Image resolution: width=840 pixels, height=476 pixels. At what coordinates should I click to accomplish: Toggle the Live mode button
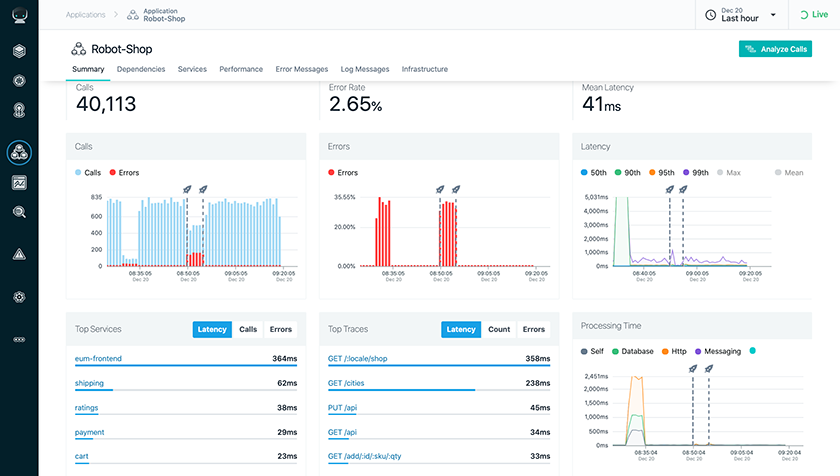click(x=814, y=15)
